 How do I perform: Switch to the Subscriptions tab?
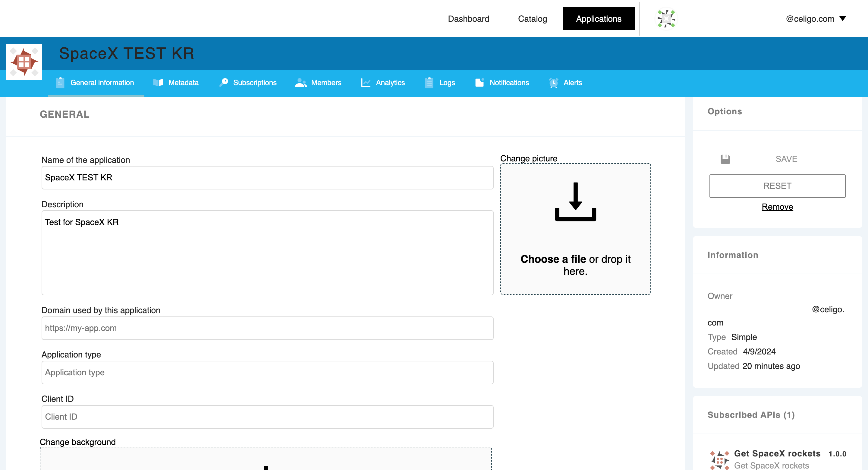248,83
